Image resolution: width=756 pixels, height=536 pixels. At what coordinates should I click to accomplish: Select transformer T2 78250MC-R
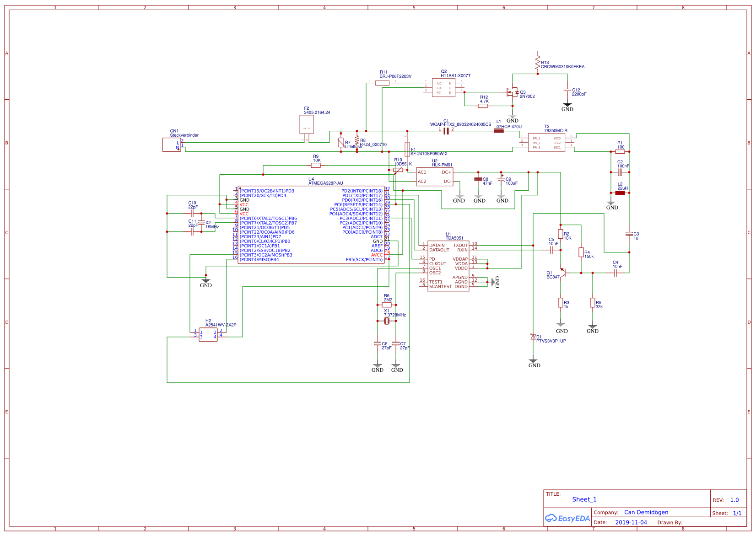(547, 142)
